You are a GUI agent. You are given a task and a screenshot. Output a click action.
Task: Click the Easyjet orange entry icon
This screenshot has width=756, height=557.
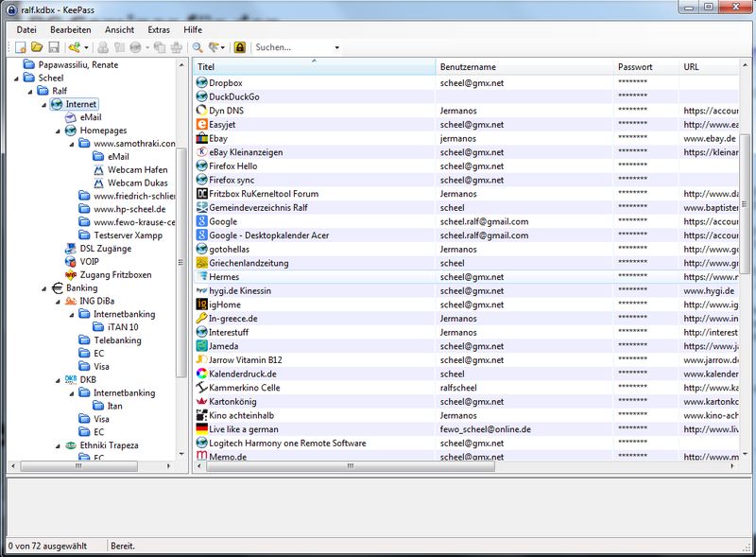pos(202,125)
